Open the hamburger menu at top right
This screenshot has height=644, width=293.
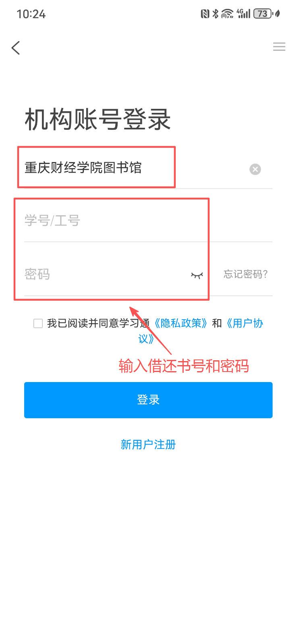(279, 47)
